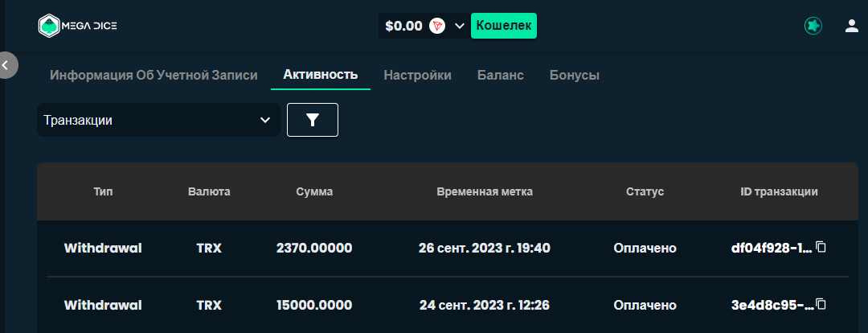Screen dimensions: 868x333
Task: Click the Mega Dice logo
Action: 77,26
